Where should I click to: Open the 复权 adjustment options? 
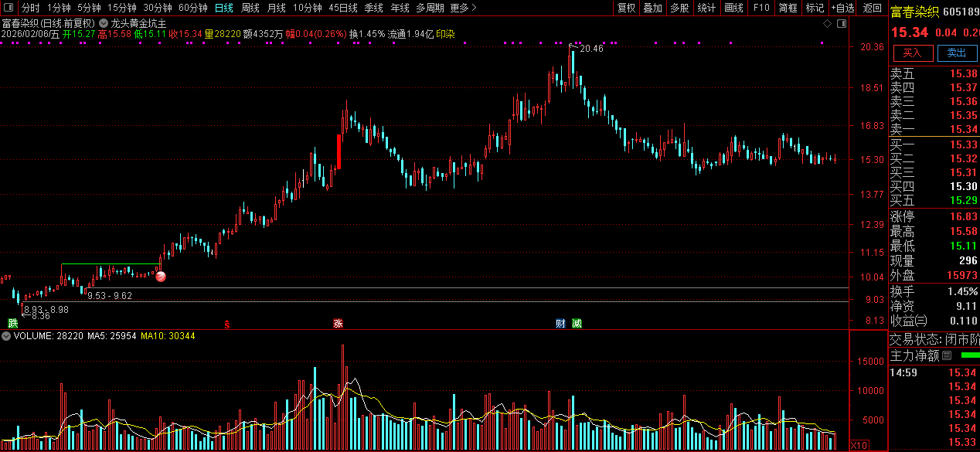tap(626, 8)
